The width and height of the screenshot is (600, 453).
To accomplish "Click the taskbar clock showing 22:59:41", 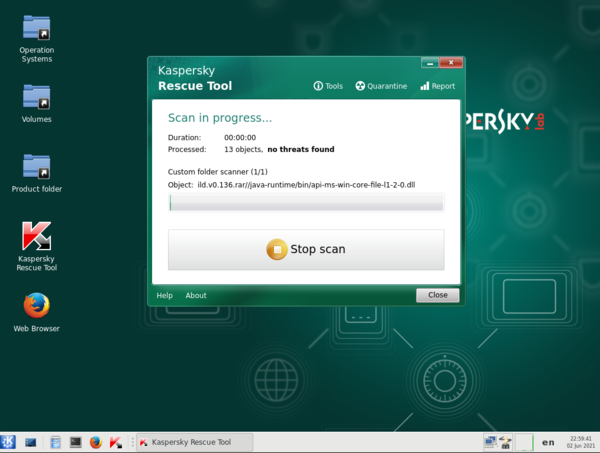I will click(x=580, y=442).
